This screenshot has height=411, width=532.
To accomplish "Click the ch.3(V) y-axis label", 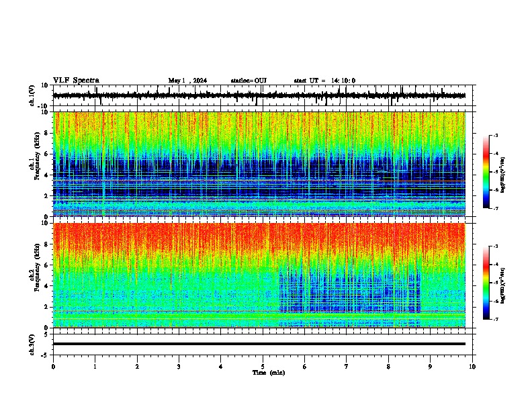I will (x=32, y=345).
